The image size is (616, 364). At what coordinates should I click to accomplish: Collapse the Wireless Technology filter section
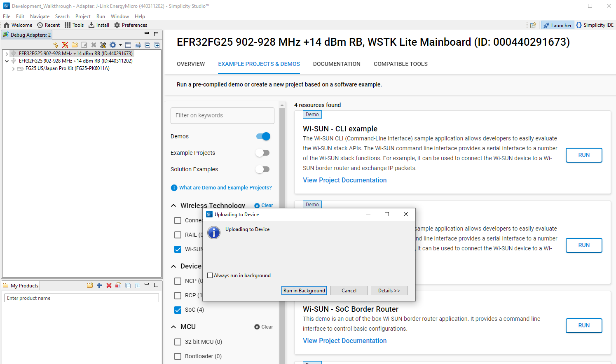point(173,205)
